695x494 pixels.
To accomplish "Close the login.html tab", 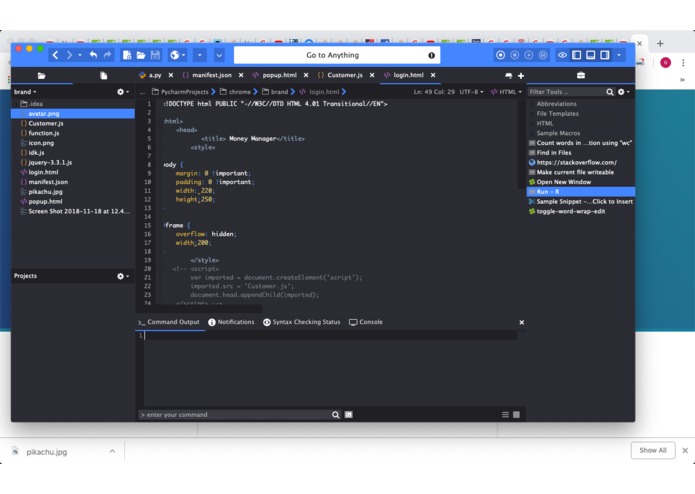I will click(433, 75).
